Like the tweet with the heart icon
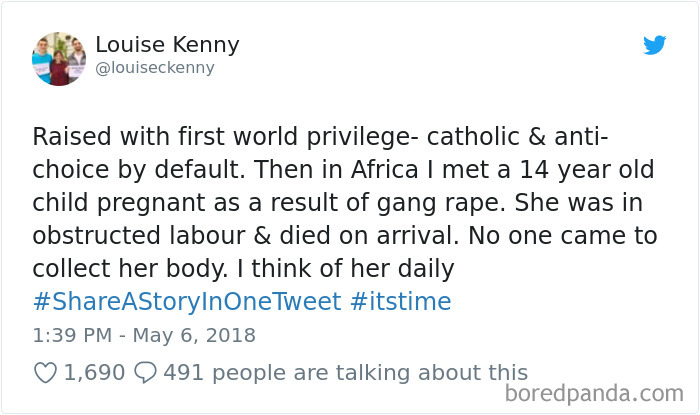The width and height of the screenshot is (700, 415). 46,372
